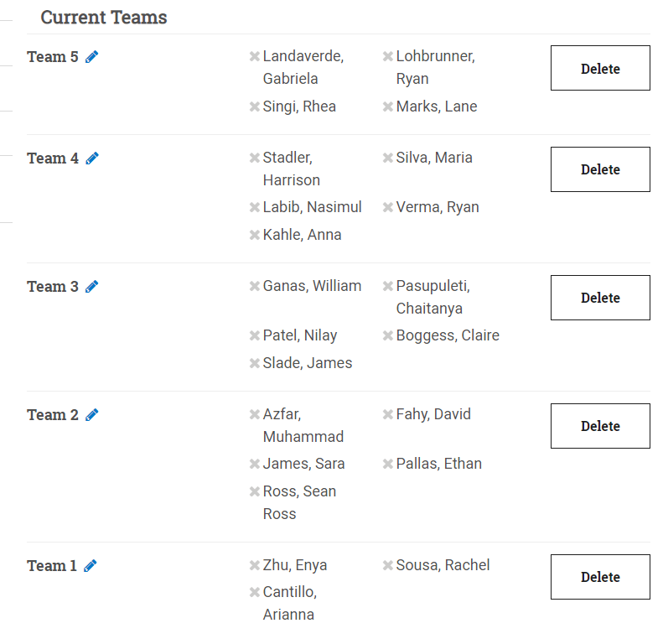Click the edit pencil icon for Team 4
This screenshot has width=663, height=644.
[92, 158]
